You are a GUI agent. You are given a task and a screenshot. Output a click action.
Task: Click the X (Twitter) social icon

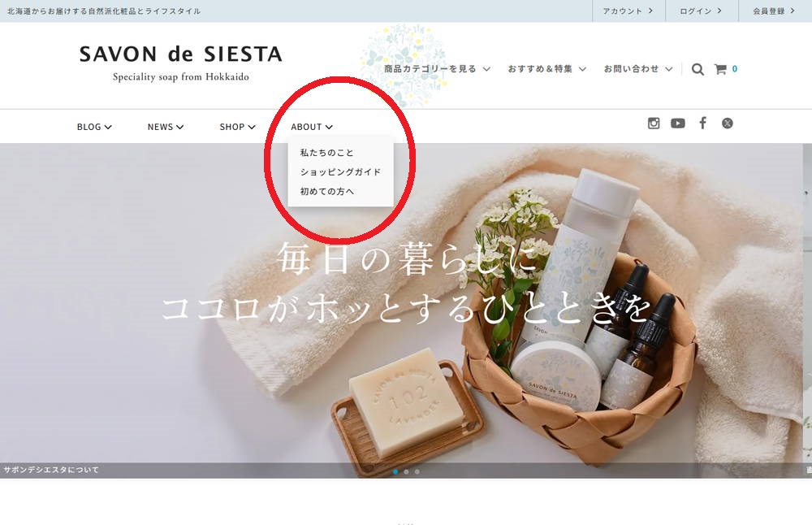coord(728,124)
